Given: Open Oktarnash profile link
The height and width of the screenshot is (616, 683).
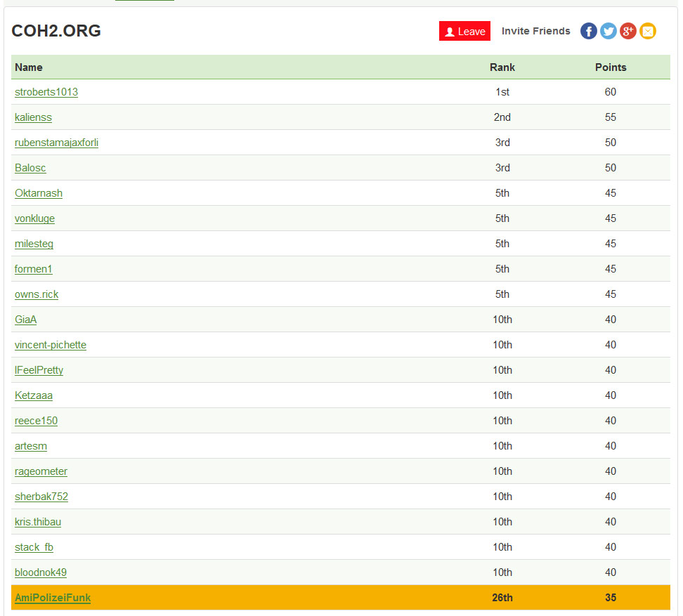Looking at the screenshot, I should pyautogui.click(x=39, y=193).
